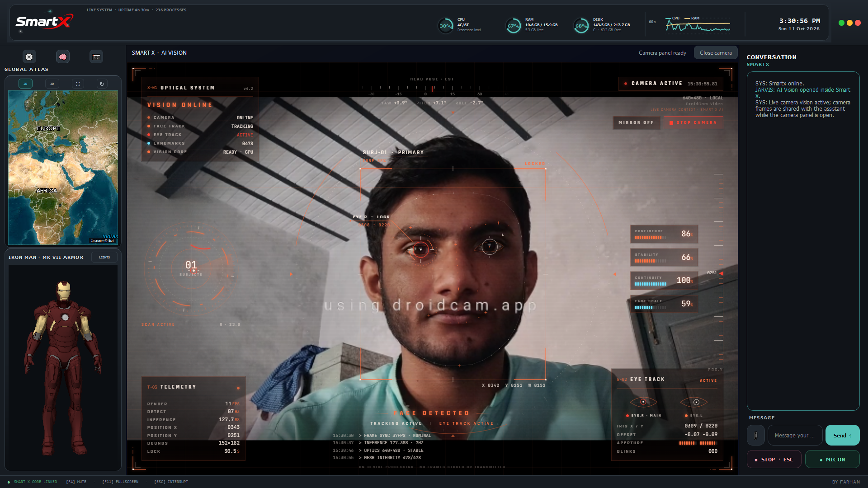Toggle the MIC ON button
868x488 pixels.
[832, 460]
